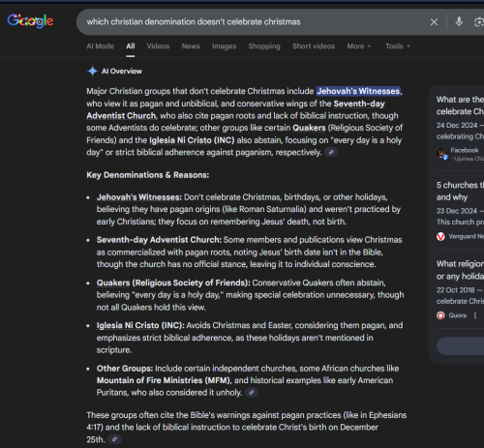
Task: Switch to the AI Mode tab
Action: pos(100,46)
